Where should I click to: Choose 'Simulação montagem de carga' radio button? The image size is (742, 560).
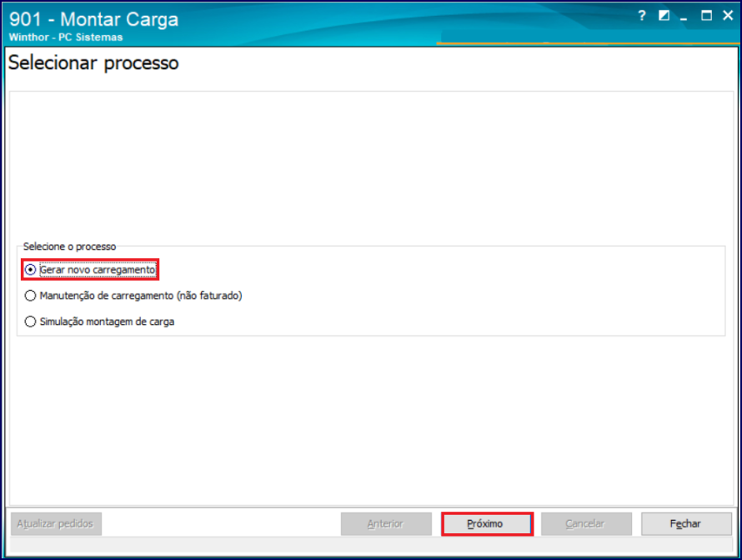99,322
